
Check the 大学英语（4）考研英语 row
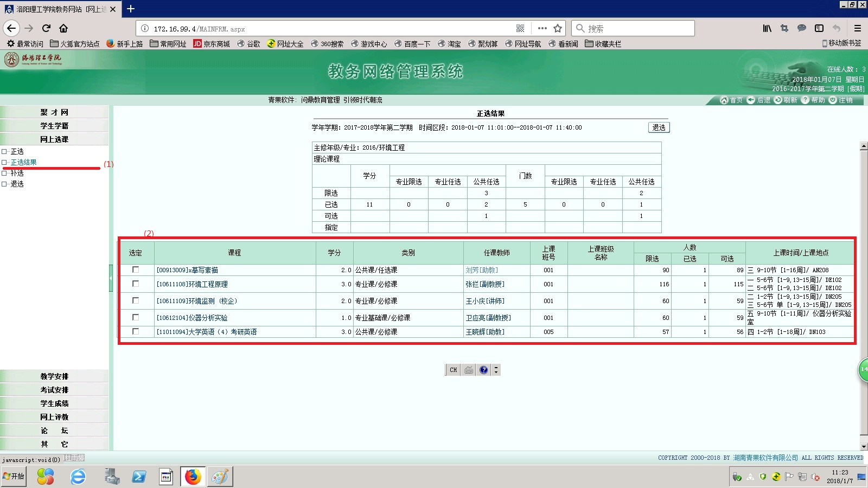coord(136,332)
